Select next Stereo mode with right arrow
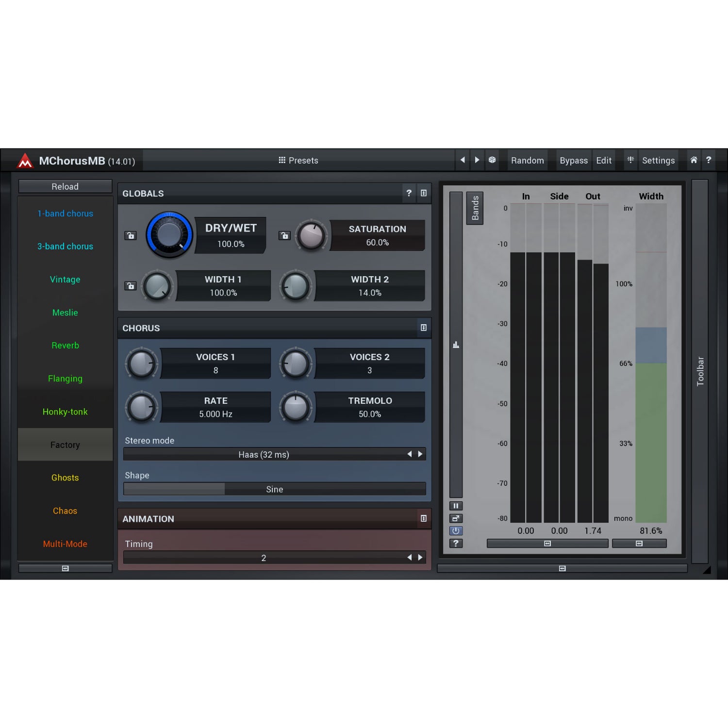The height and width of the screenshot is (728, 728). [x=420, y=454]
